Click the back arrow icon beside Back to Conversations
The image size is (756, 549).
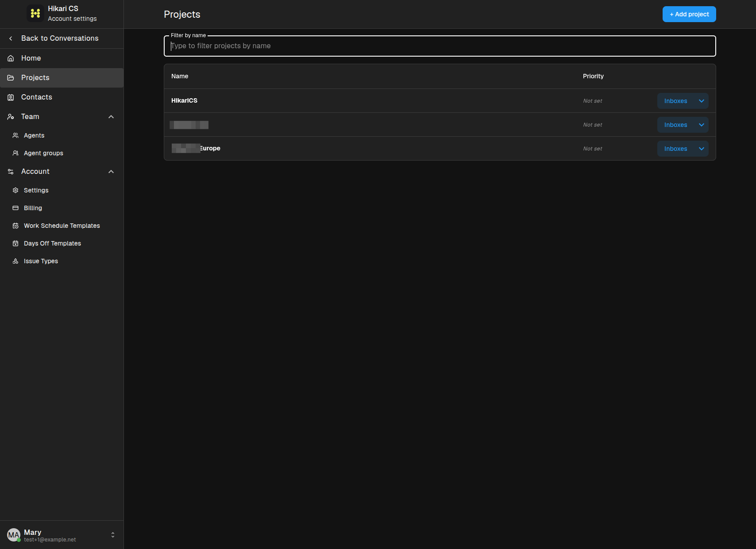click(x=11, y=38)
